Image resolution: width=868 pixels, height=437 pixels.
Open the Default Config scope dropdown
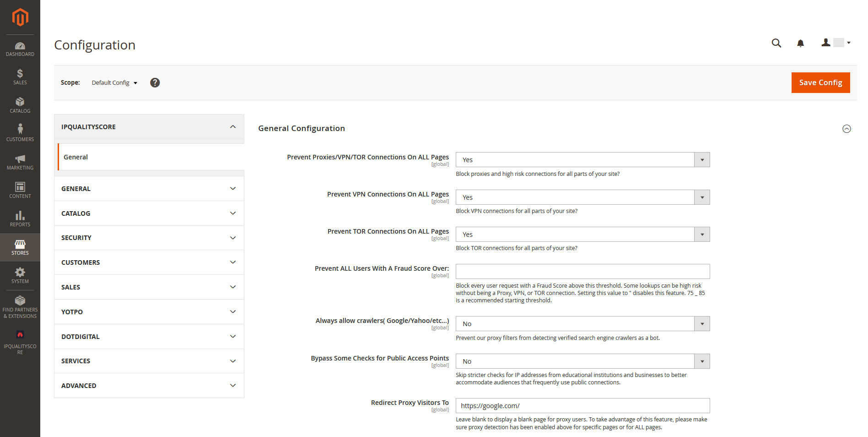pyautogui.click(x=114, y=83)
